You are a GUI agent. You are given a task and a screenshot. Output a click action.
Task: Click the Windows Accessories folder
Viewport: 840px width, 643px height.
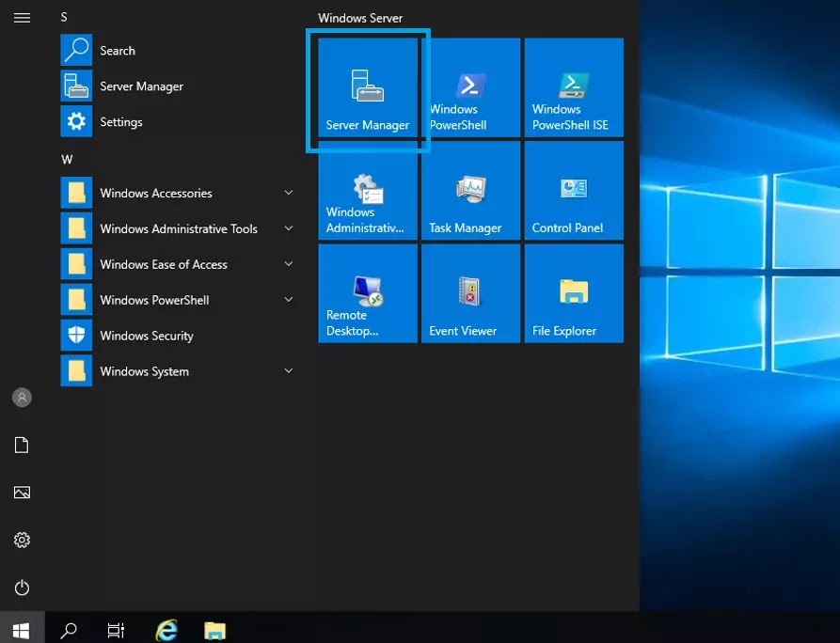pyautogui.click(x=180, y=193)
